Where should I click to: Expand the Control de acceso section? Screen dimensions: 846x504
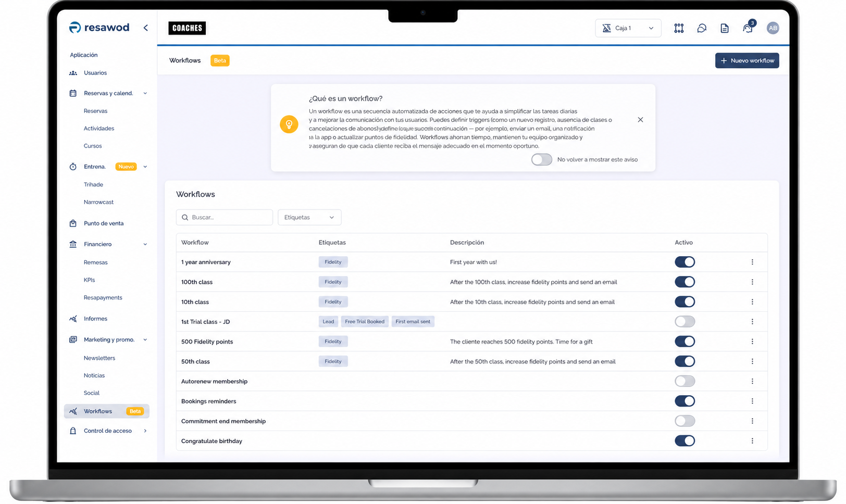click(x=145, y=431)
